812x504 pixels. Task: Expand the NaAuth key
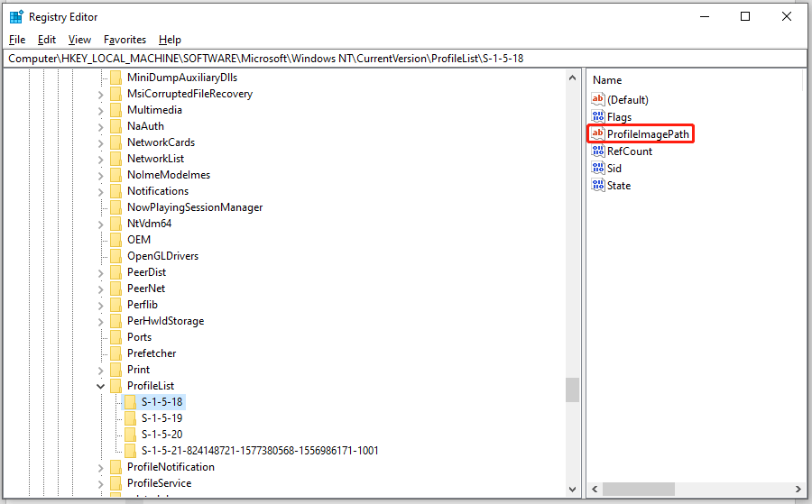click(x=101, y=127)
